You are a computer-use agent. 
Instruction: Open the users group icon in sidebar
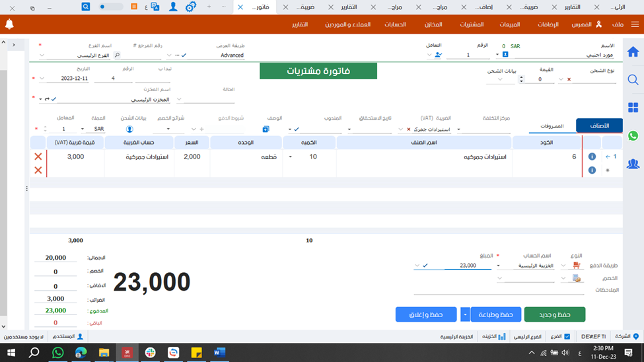click(x=633, y=164)
